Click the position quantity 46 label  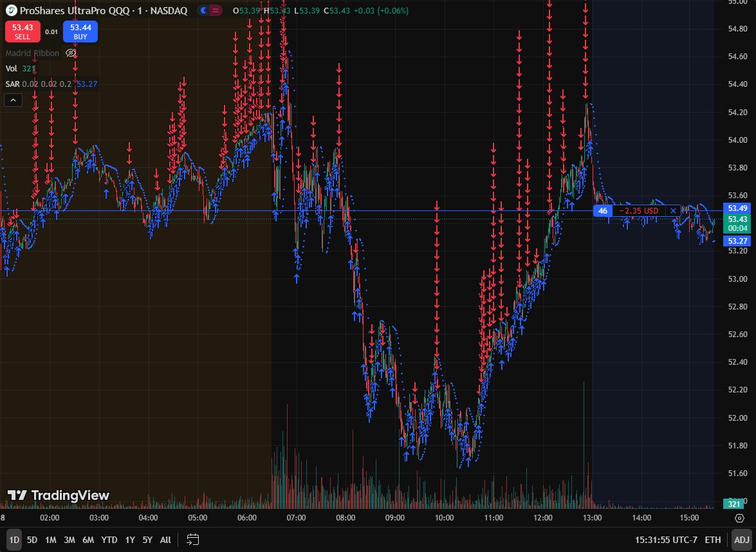click(x=603, y=211)
